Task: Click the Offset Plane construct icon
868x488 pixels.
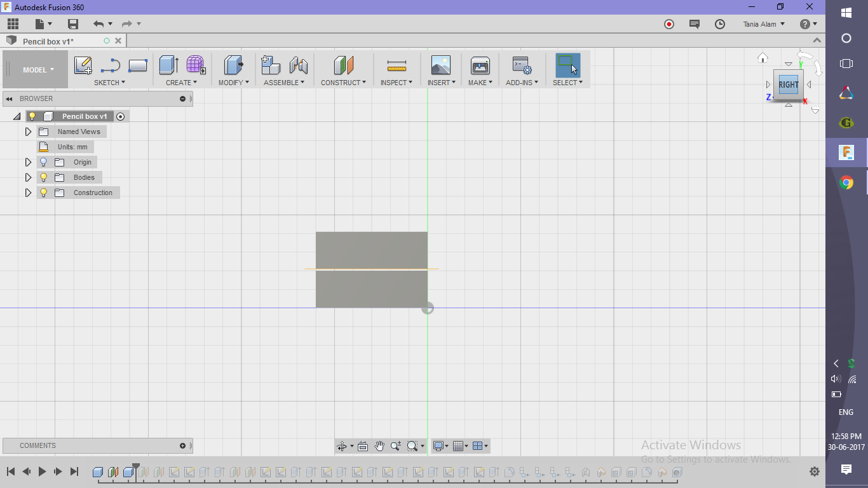Action: (x=343, y=65)
